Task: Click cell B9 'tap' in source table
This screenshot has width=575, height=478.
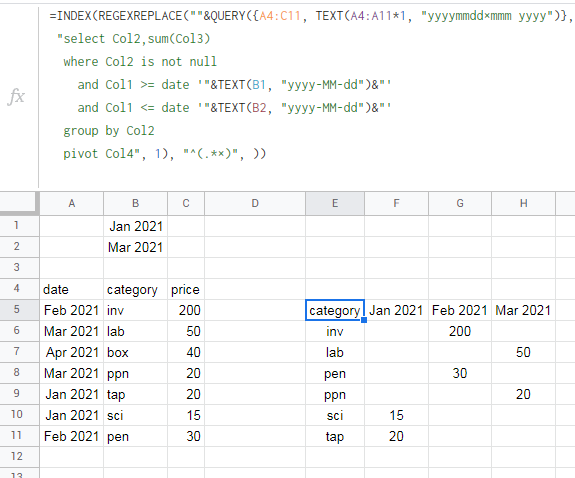Action: pyautogui.click(x=135, y=394)
